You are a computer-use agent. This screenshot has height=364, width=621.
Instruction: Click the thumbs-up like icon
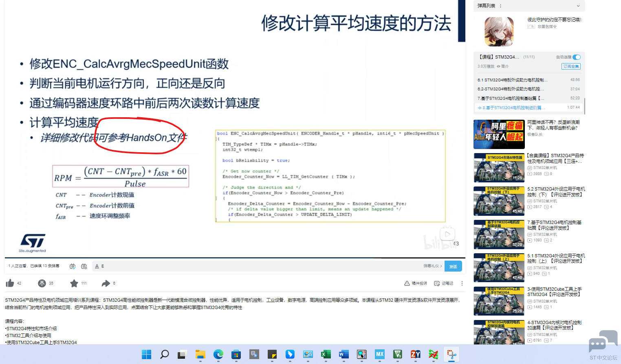coord(10,283)
